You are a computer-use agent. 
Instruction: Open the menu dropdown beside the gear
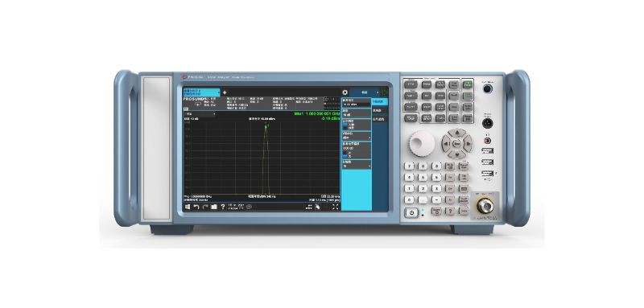(x=365, y=92)
